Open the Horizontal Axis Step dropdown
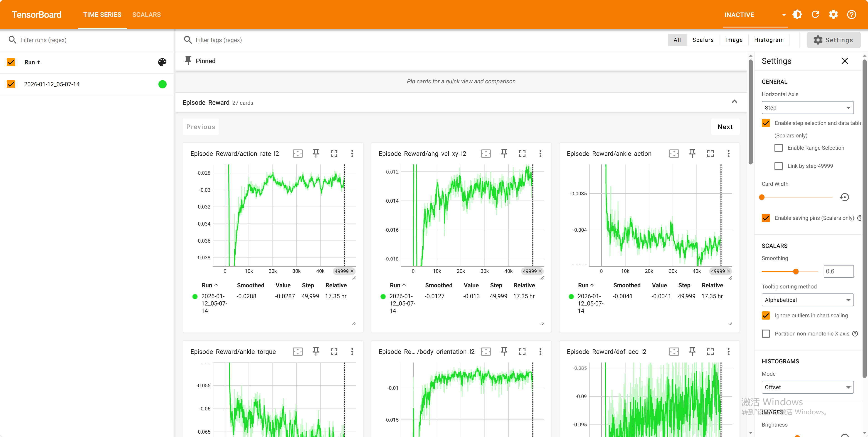The image size is (868, 437). pos(807,108)
